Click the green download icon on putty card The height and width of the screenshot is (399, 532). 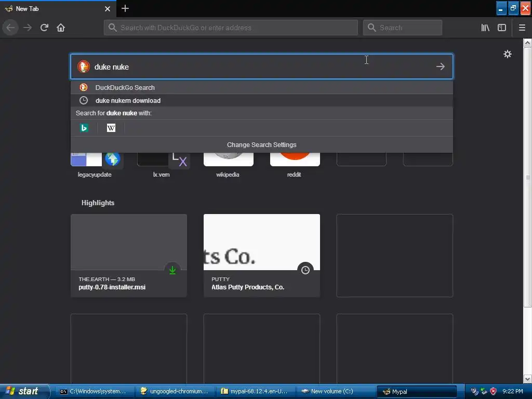[172, 270]
